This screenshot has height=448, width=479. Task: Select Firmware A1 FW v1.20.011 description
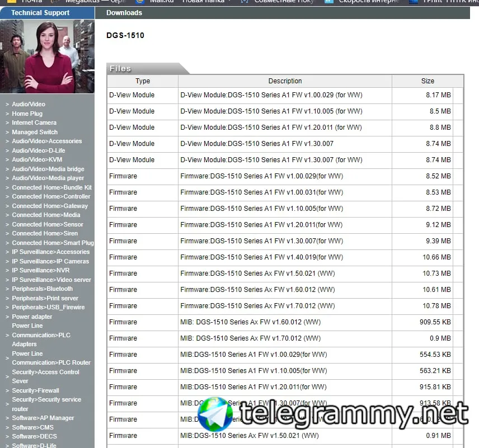pyautogui.click(x=261, y=224)
